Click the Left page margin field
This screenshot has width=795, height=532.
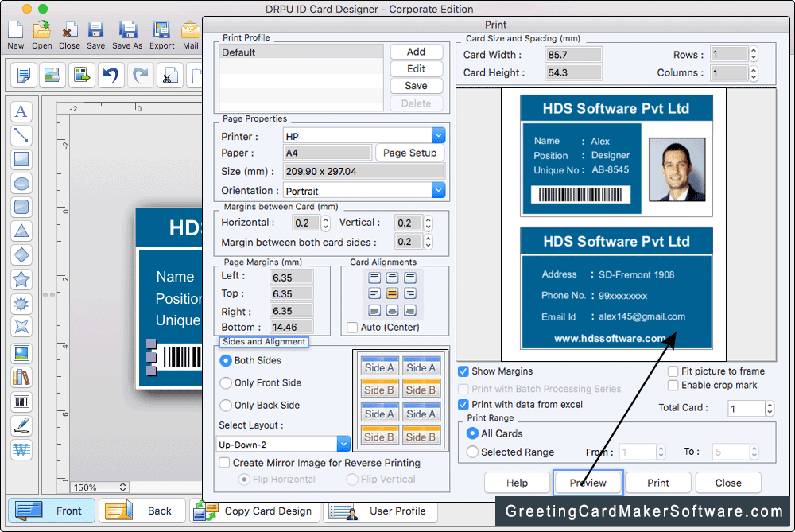point(292,277)
